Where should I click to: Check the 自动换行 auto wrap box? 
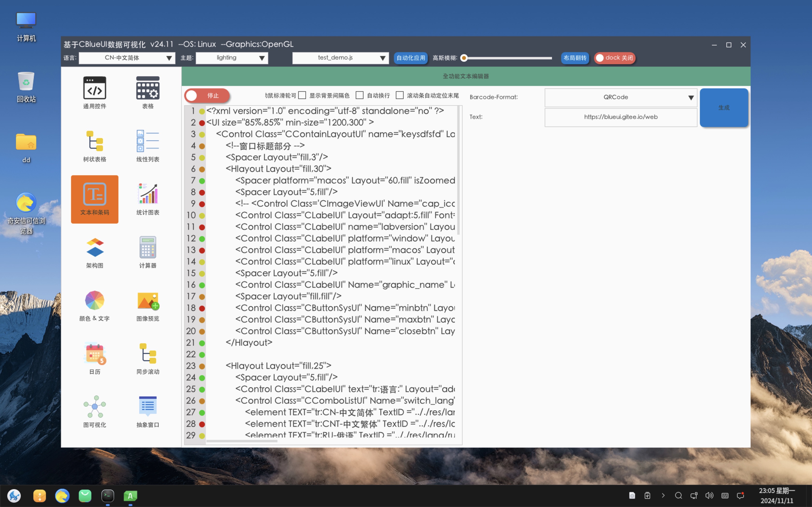pos(359,96)
